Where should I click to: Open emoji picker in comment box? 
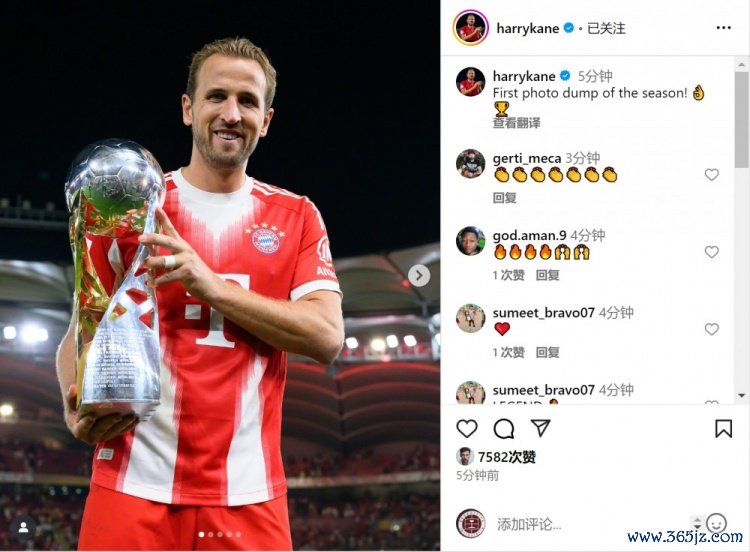pyautogui.click(x=717, y=523)
